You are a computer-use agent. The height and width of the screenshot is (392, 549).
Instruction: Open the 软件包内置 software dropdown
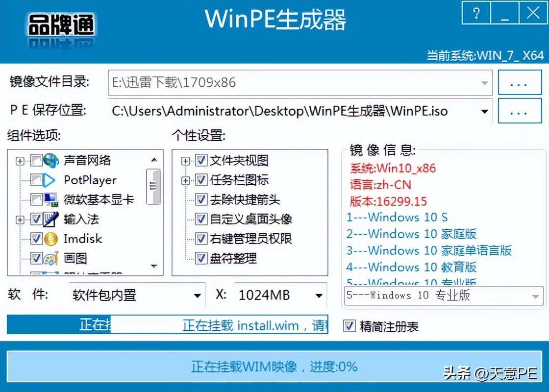pos(198,295)
